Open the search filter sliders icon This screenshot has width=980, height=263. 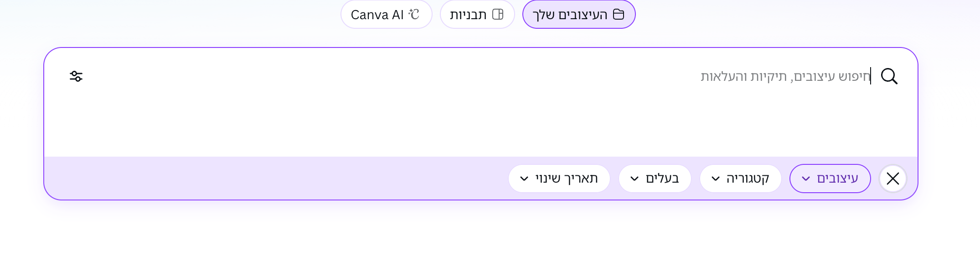point(76,76)
